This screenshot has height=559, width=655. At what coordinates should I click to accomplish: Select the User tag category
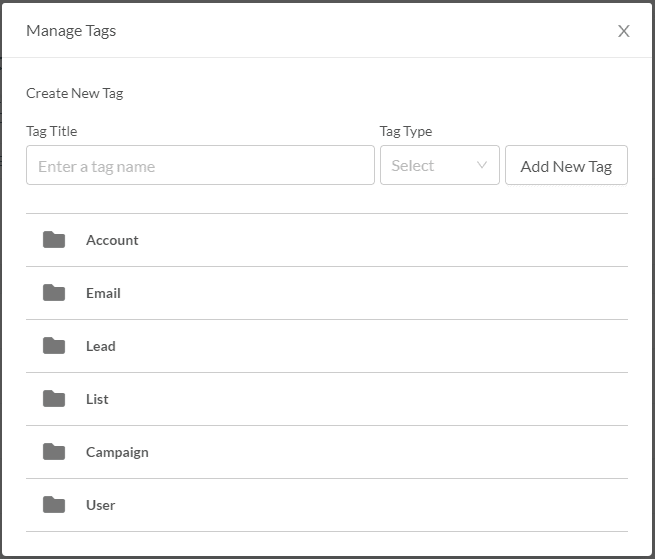(x=100, y=505)
